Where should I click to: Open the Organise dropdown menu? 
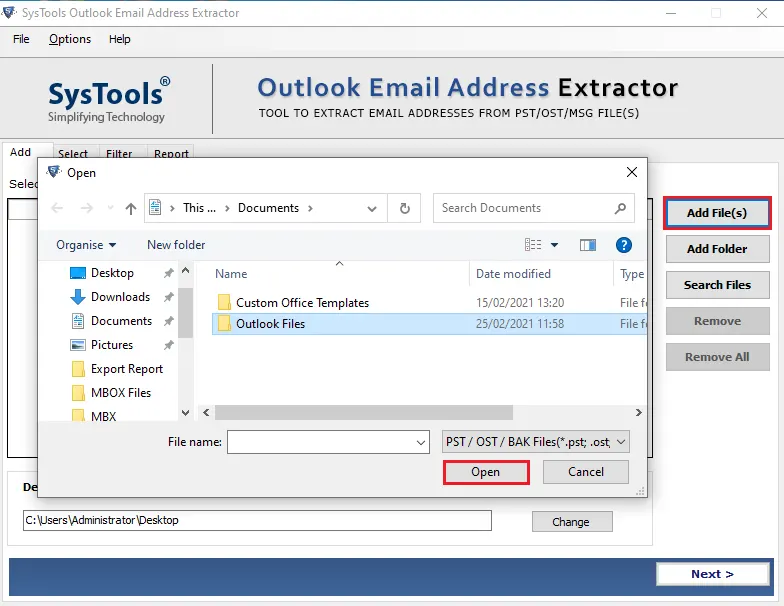(x=86, y=245)
